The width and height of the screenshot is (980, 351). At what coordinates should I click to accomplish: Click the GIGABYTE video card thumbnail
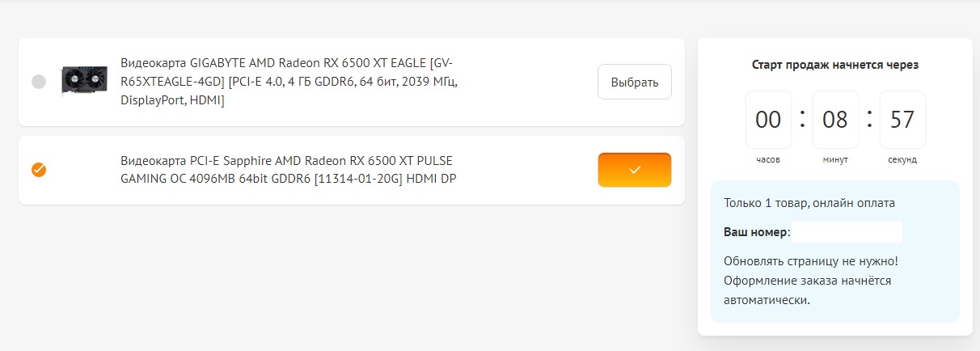click(x=84, y=82)
